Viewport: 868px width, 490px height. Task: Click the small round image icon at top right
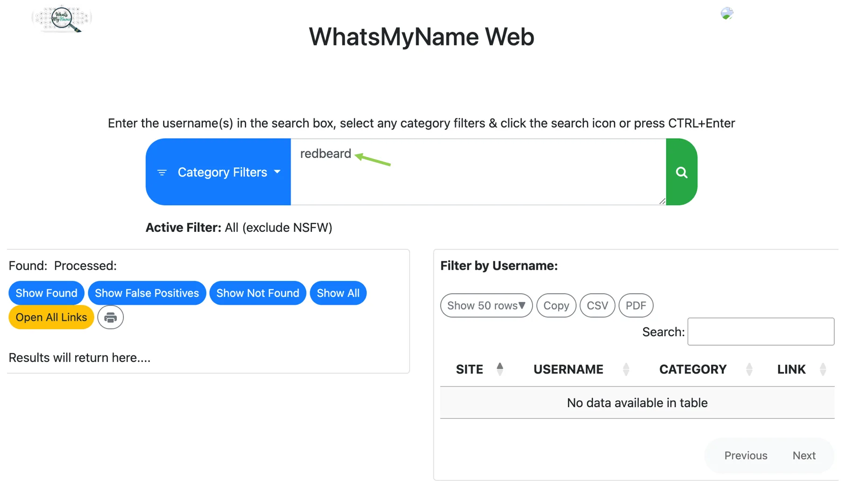726,13
